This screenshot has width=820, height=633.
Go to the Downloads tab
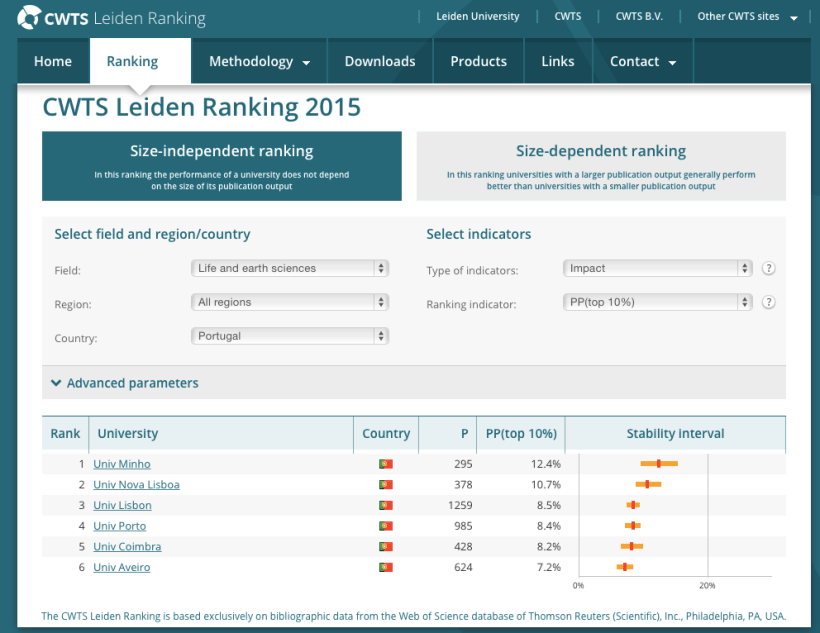pyautogui.click(x=380, y=62)
